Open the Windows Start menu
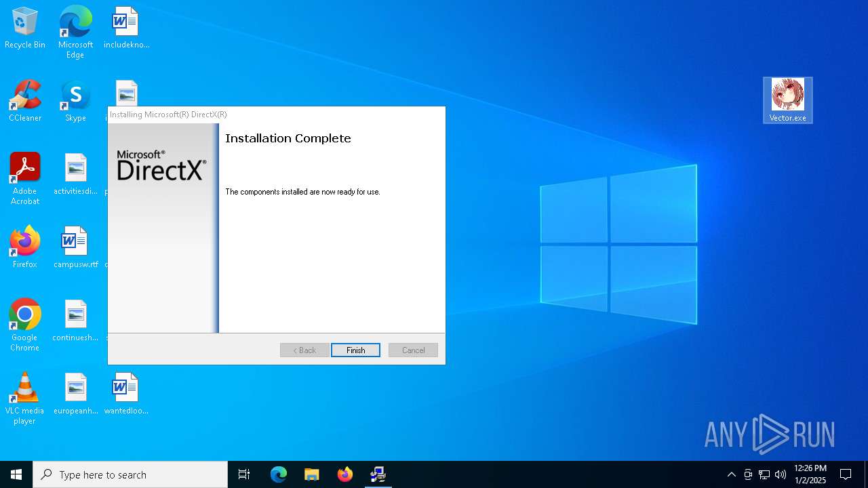 coord(16,474)
